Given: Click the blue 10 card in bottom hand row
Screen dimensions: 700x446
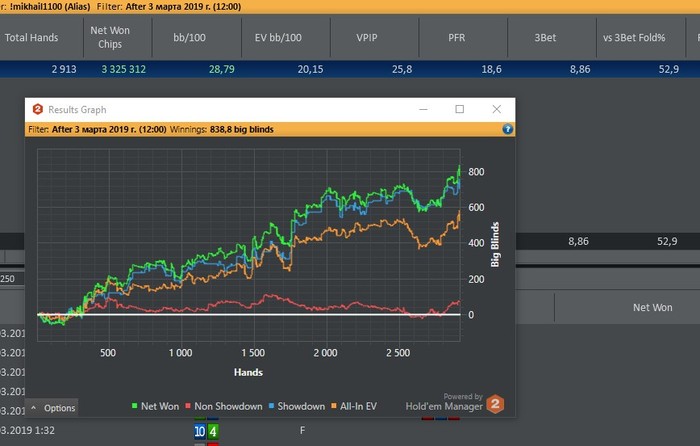Looking at the screenshot, I should (x=200, y=431).
